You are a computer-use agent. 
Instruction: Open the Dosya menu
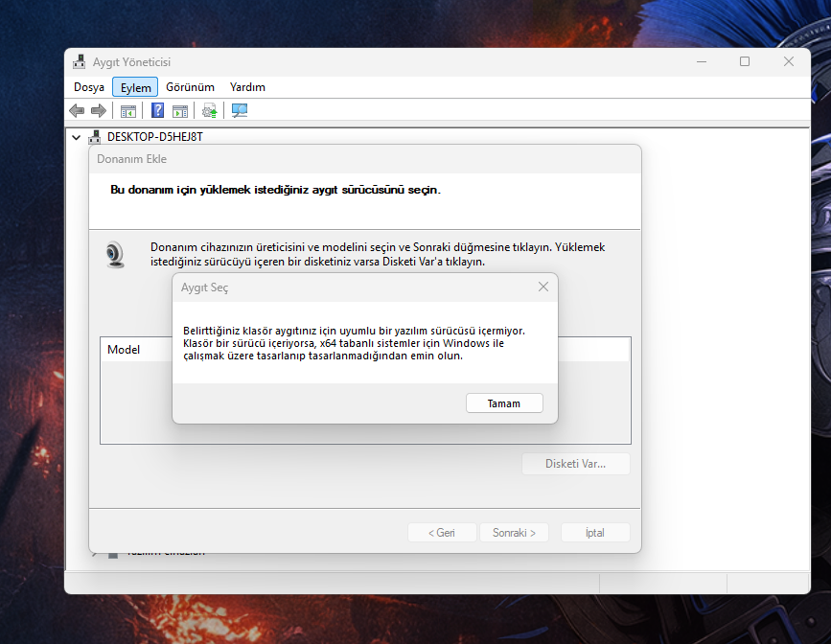point(89,87)
